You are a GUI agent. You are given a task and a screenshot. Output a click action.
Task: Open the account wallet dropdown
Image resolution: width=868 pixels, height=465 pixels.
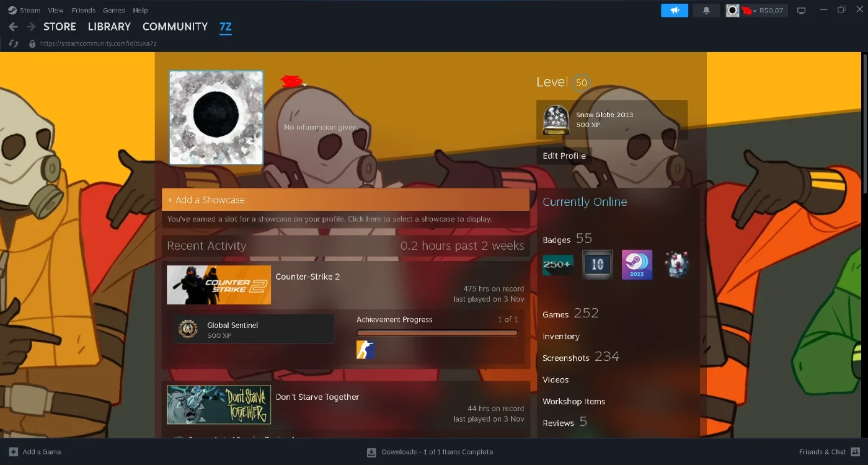[x=764, y=11]
